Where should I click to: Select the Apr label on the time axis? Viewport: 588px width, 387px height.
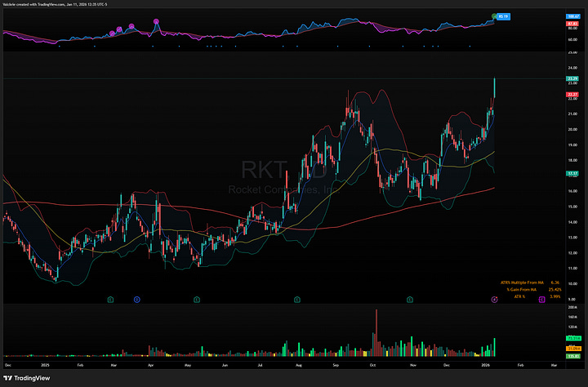(151, 365)
